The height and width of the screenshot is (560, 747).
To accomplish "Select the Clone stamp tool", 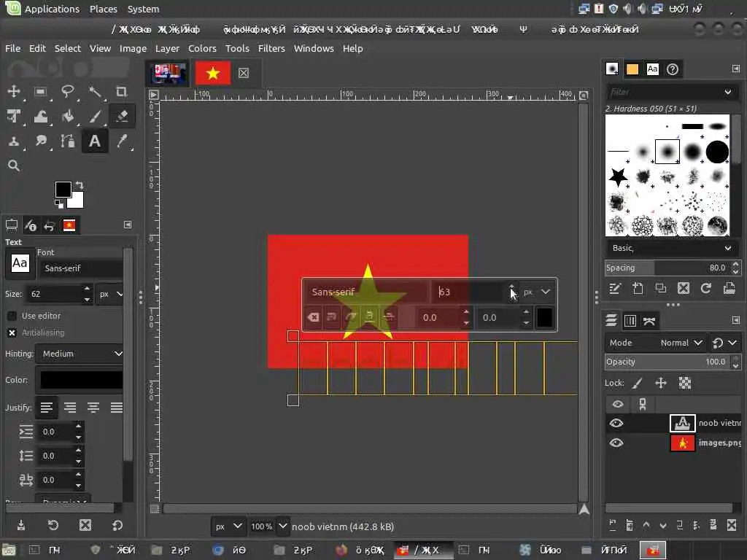I will pyautogui.click(x=13, y=141).
